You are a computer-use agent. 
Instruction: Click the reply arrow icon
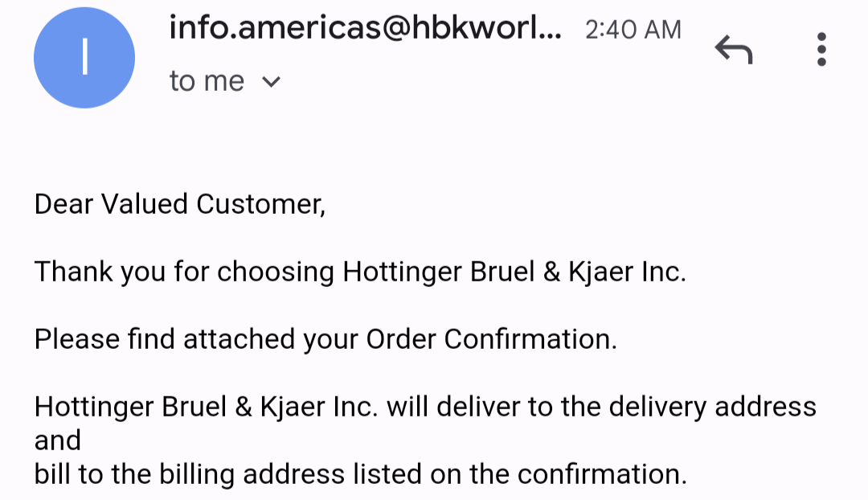pos(733,51)
